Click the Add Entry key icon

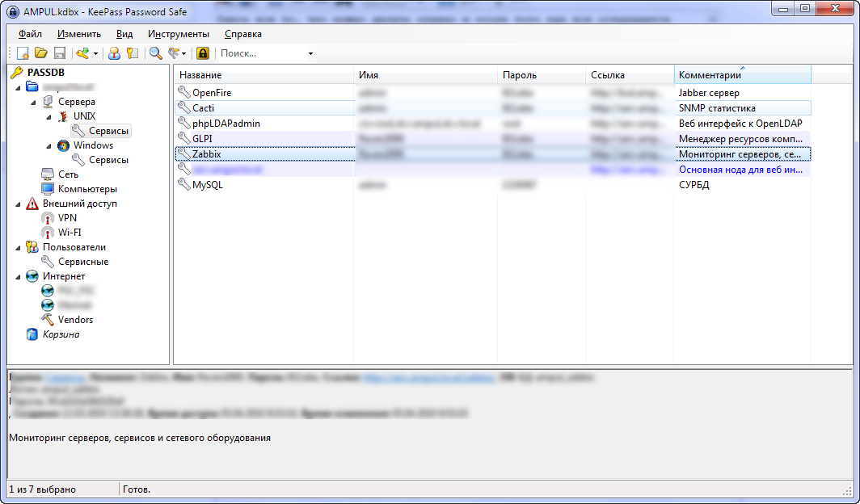82,53
